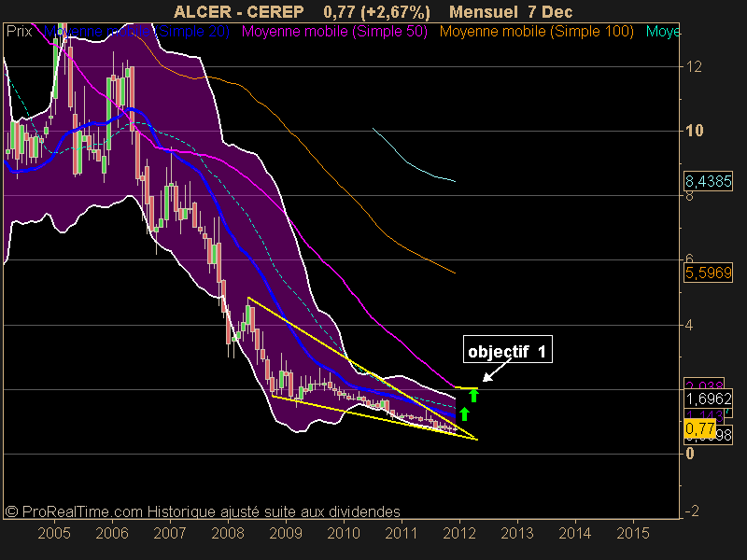Select 2014 on the time axis
This screenshot has width=747, height=560.
575,533
